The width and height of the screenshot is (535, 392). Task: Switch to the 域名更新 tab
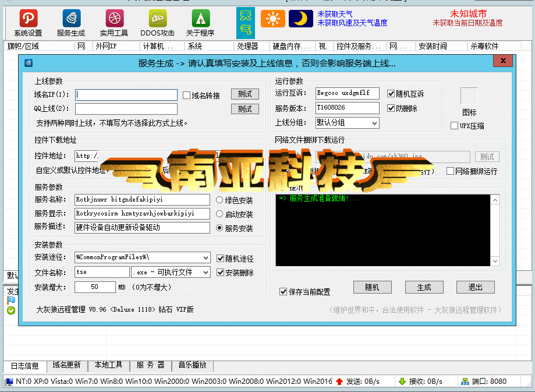pos(66,365)
